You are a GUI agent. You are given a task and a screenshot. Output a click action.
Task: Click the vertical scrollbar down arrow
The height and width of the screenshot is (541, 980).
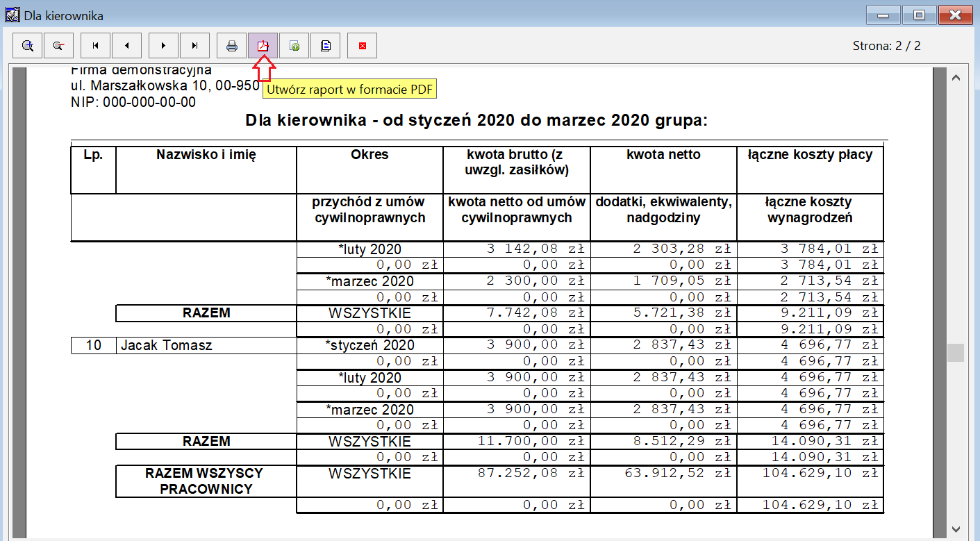click(x=956, y=527)
